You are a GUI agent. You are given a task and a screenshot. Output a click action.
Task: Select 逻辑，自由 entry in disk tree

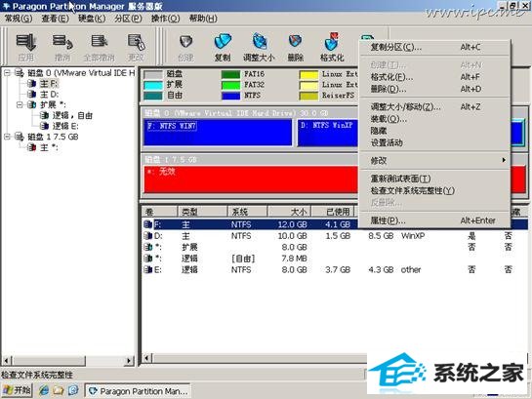[72, 115]
